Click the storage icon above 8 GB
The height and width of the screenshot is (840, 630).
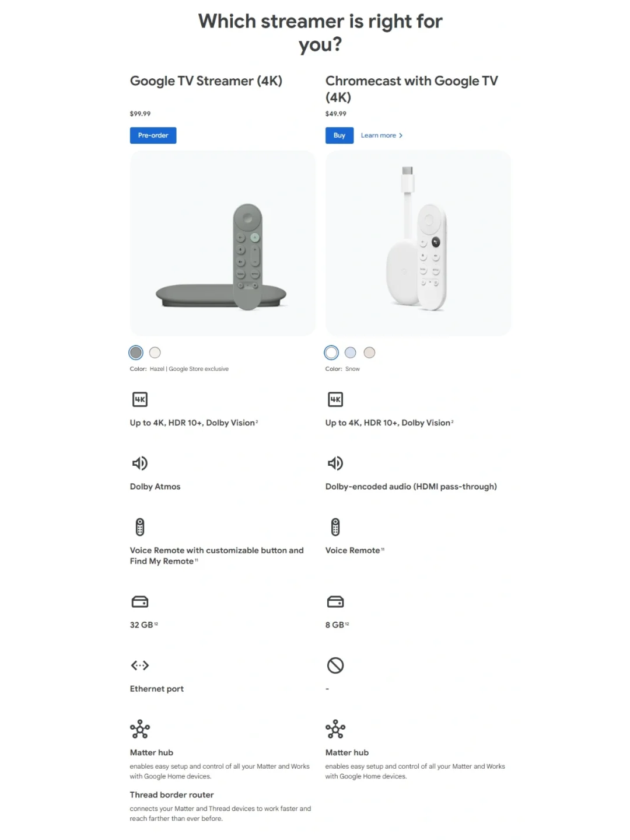(x=335, y=602)
